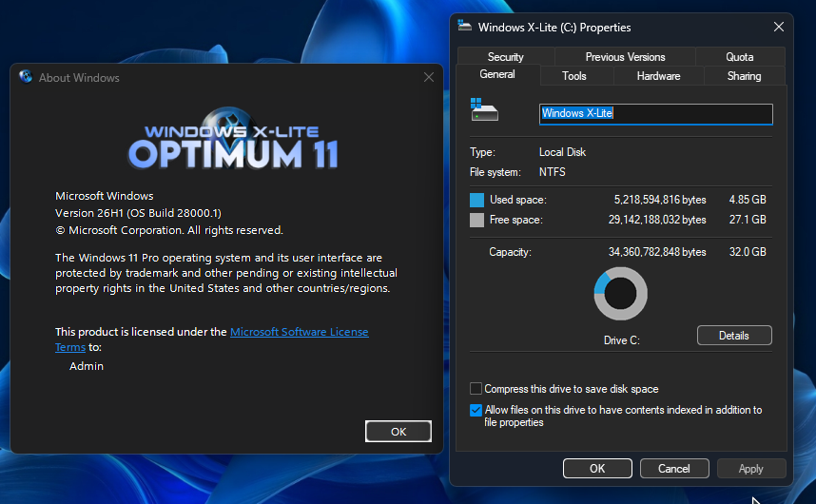Click the File system: label
This screenshot has height=504, width=816.
495,171
